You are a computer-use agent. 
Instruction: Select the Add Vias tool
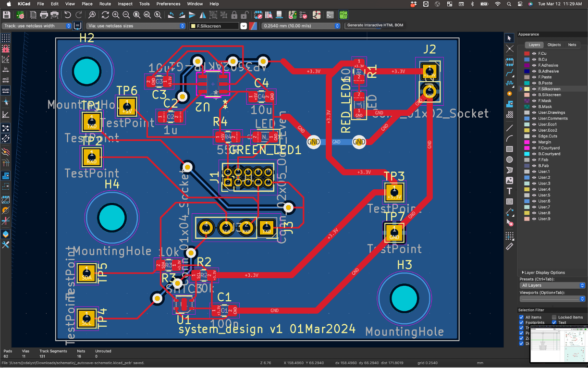click(510, 93)
